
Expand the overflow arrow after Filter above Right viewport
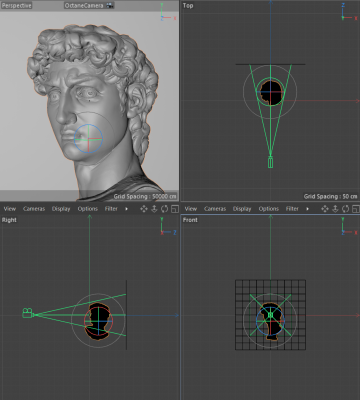pyautogui.click(x=126, y=209)
